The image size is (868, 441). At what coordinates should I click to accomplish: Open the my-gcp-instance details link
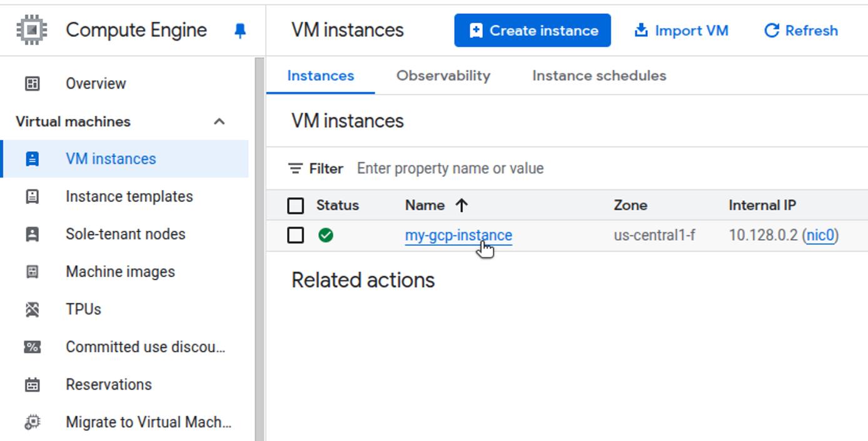point(459,236)
